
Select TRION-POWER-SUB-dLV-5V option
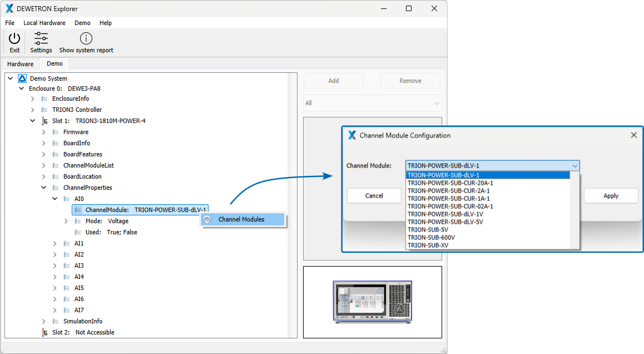488,222
